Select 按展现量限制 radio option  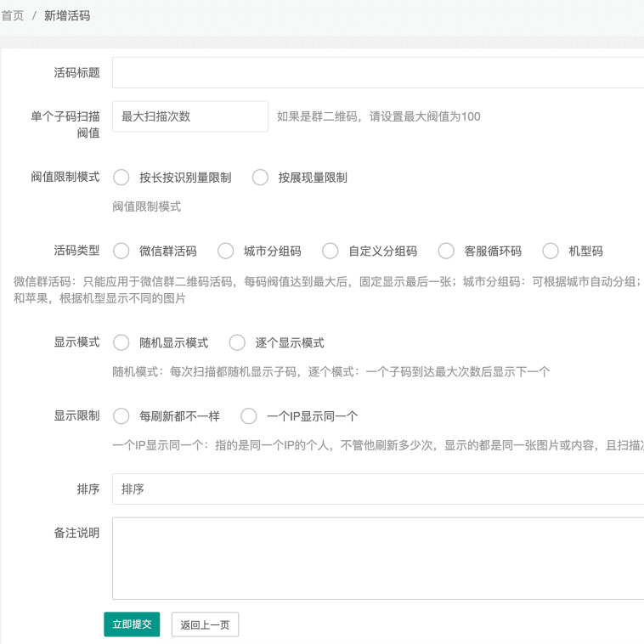(261, 178)
